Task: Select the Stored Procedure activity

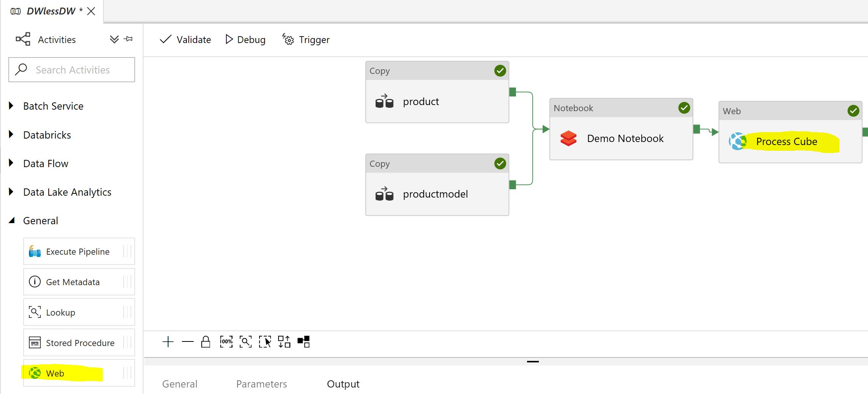Action: pyautogui.click(x=79, y=343)
